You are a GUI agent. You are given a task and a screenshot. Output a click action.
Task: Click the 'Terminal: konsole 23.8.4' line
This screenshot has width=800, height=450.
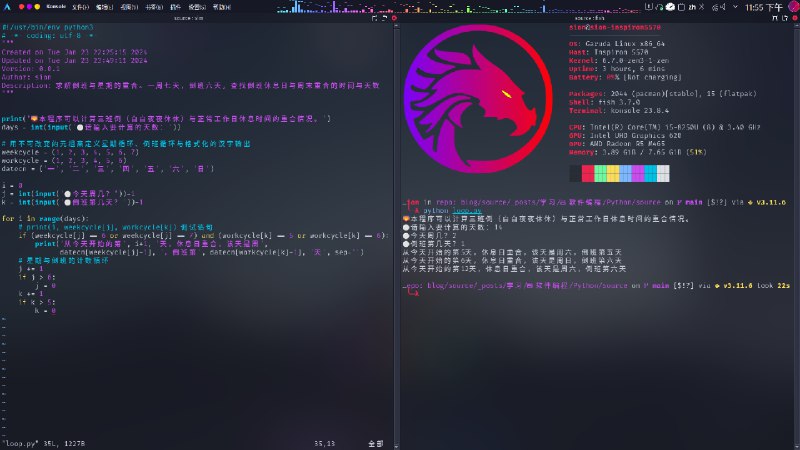619,110
